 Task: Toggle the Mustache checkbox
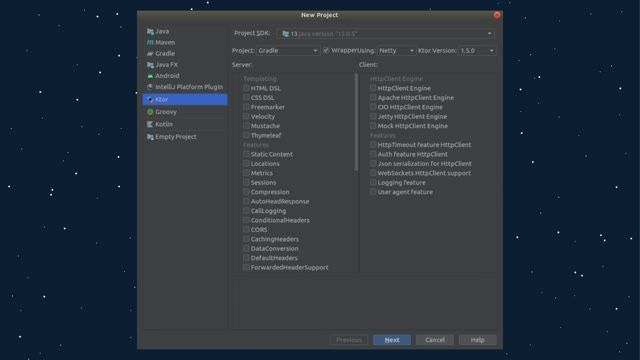[246, 125]
